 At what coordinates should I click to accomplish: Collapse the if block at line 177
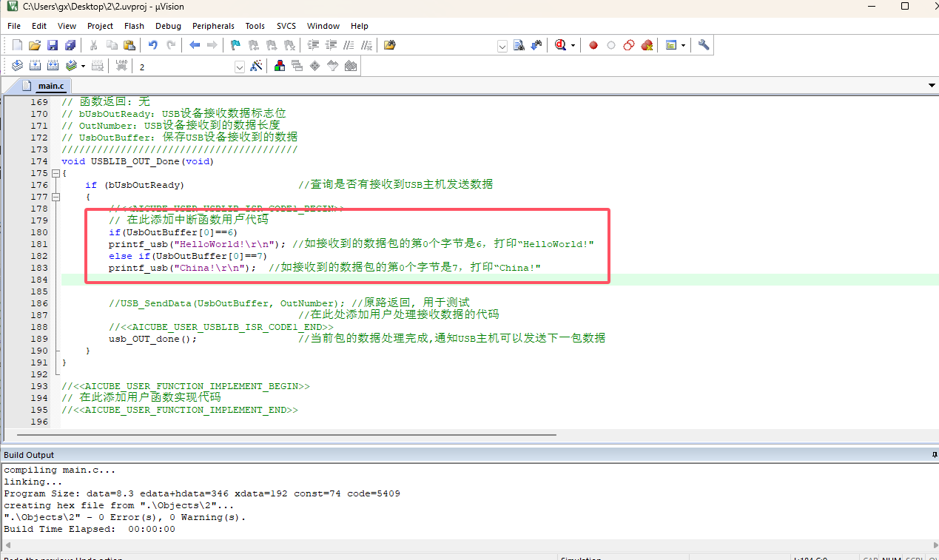tap(55, 197)
